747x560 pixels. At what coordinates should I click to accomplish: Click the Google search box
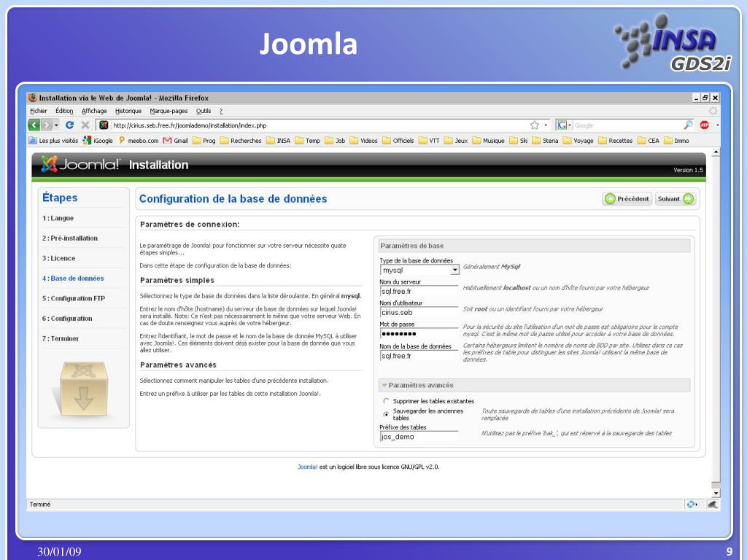click(627, 125)
